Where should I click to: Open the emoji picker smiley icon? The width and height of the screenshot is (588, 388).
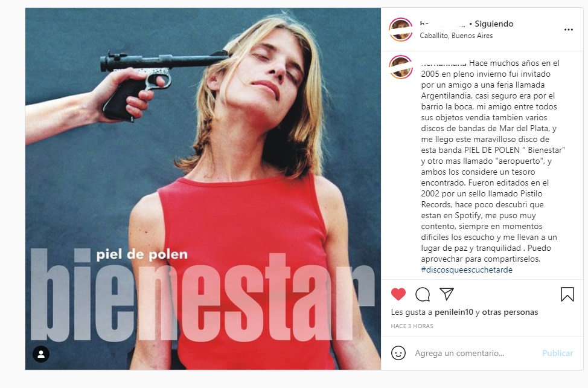point(398,353)
